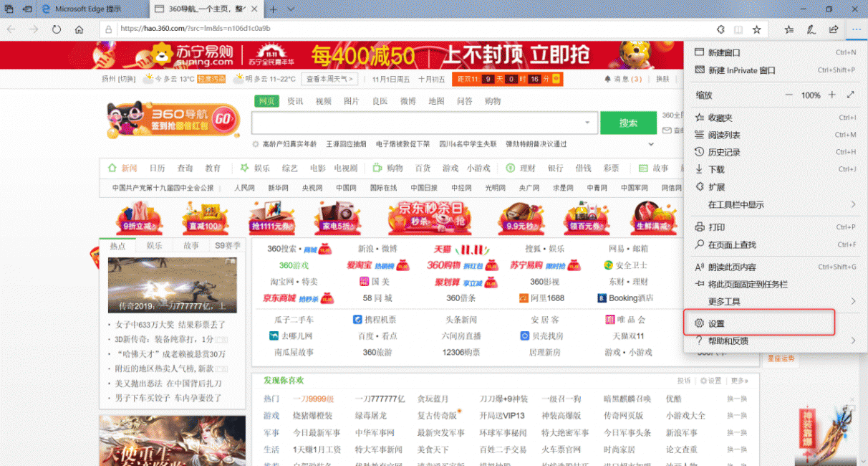Image resolution: width=868 pixels, height=466 pixels.
Task: Click the 360导航 logo
Action: [x=173, y=120]
